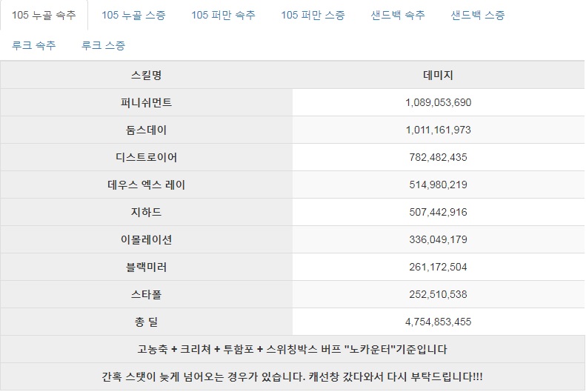Image resolution: width=586 pixels, height=392 pixels.
Task: Open the 루크 속추 tab
Action: click(33, 45)
